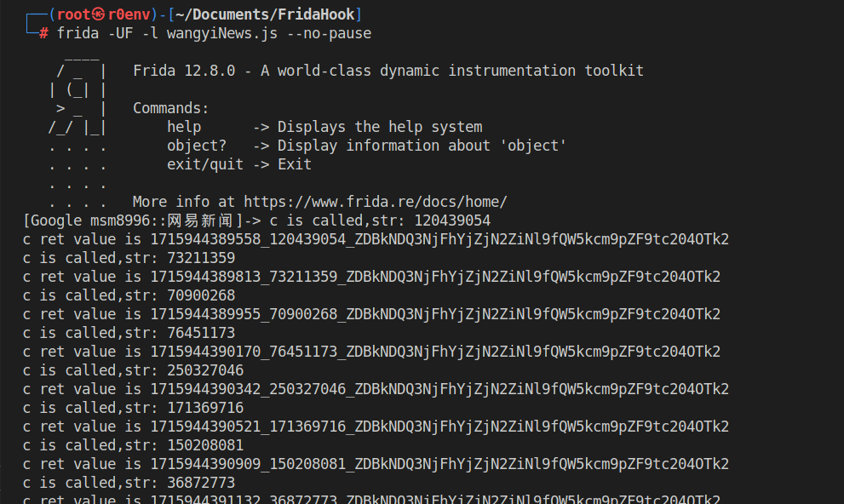Click the line with str: 70900268
The width and height of the screenshot is (844, 504).
point(129,295)
